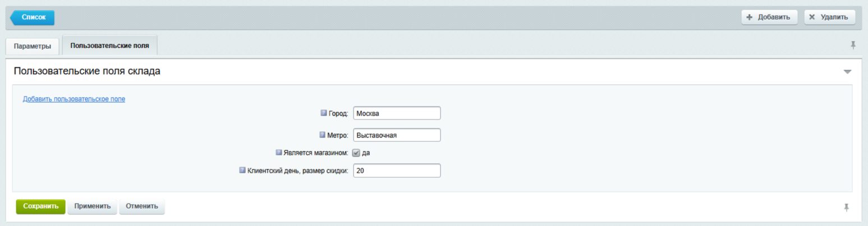This screenshot has height=226, width=868.
Task: Click the размер скидки field containing 20
Action: click(x=397, y=170)
